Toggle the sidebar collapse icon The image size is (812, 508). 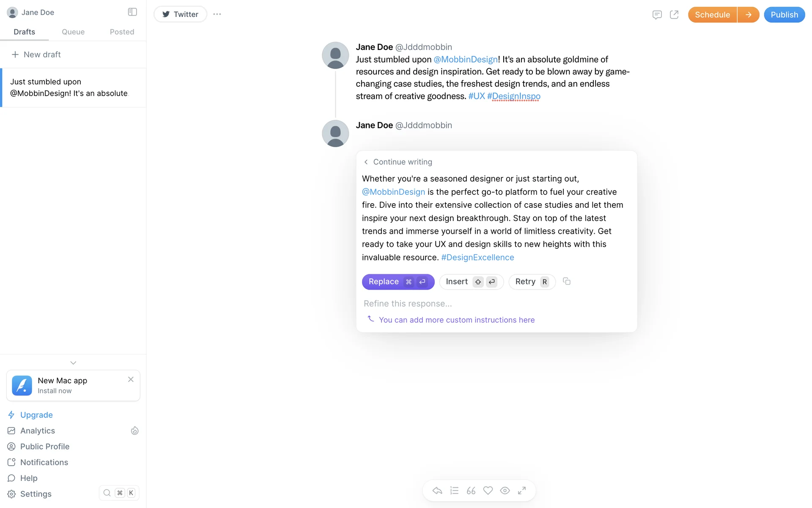tap(132, 12)
